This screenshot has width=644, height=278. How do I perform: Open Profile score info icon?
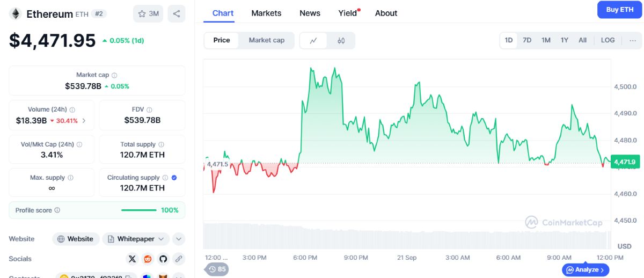point(57,210)
